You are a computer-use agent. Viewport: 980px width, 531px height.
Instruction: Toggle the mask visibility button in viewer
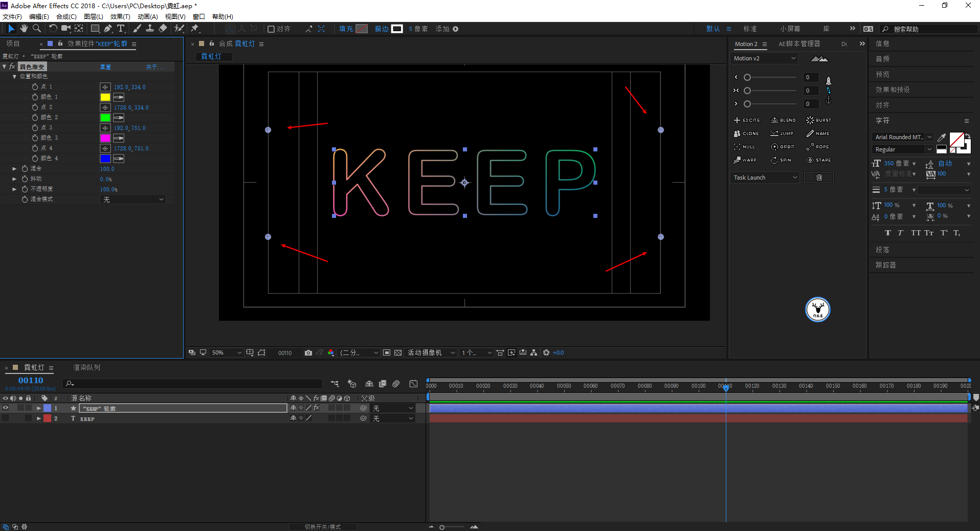tap(262, 353)
